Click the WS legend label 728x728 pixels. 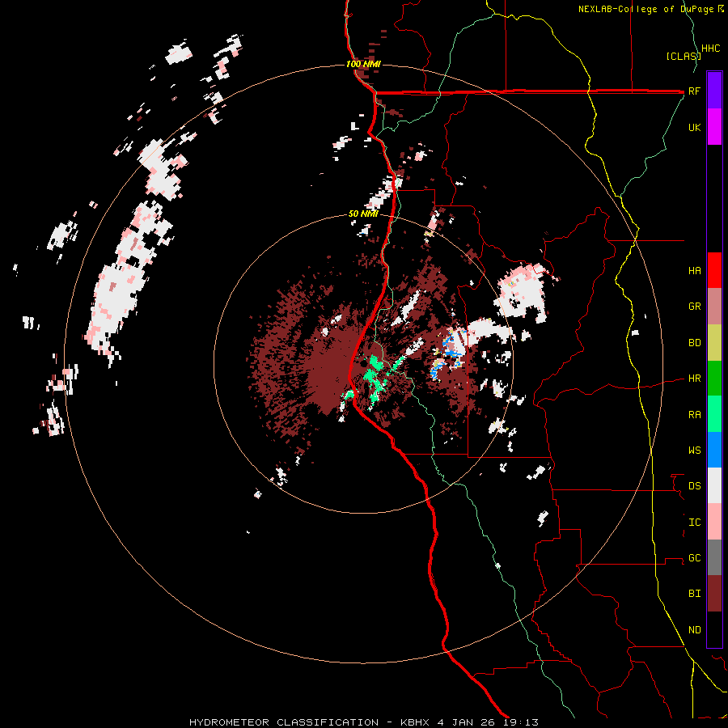click(x=694, y=451)
